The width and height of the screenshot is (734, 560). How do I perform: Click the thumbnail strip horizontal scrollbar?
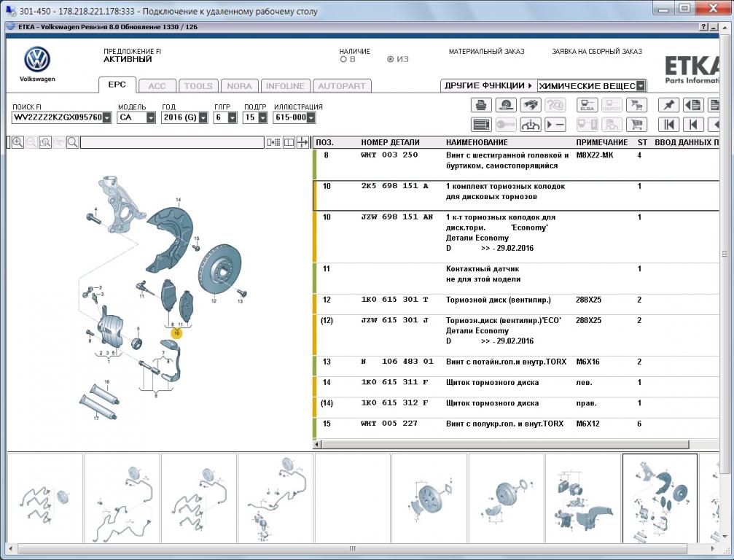(x=352, y=548)
